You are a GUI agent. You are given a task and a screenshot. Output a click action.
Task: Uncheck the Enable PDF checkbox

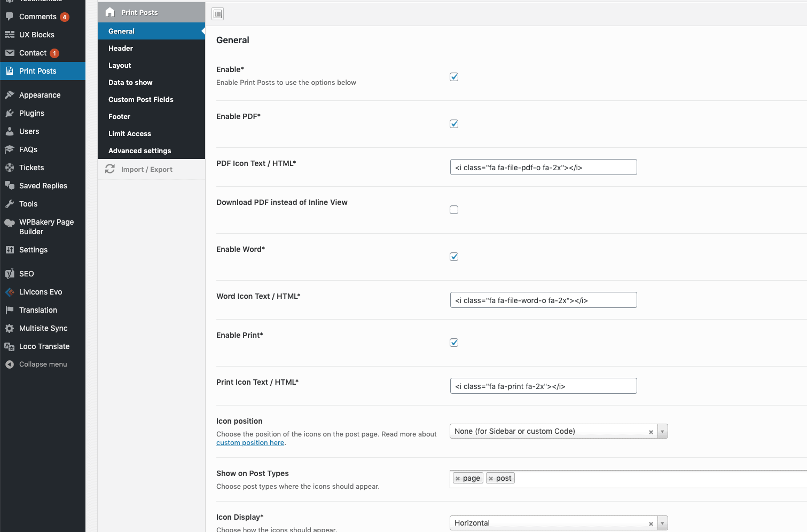(x=453, y=123)
